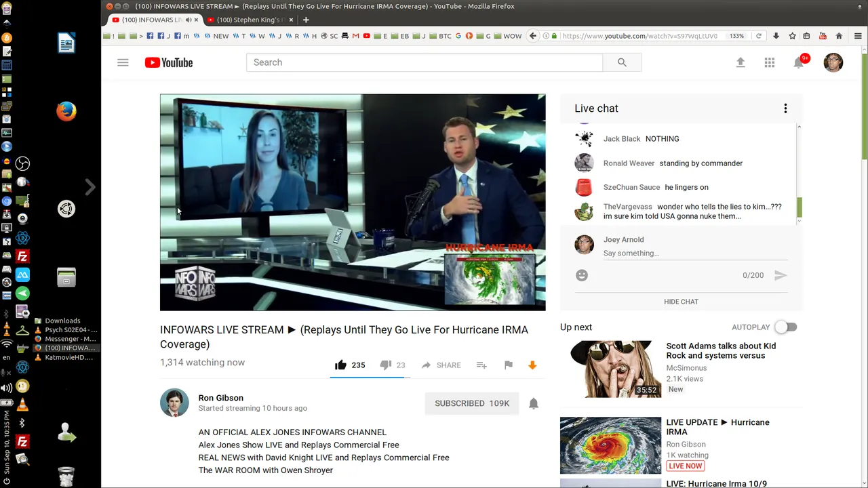868x488 pixels.
Task: Open the NEW bookmark
Action: [216, 36]
